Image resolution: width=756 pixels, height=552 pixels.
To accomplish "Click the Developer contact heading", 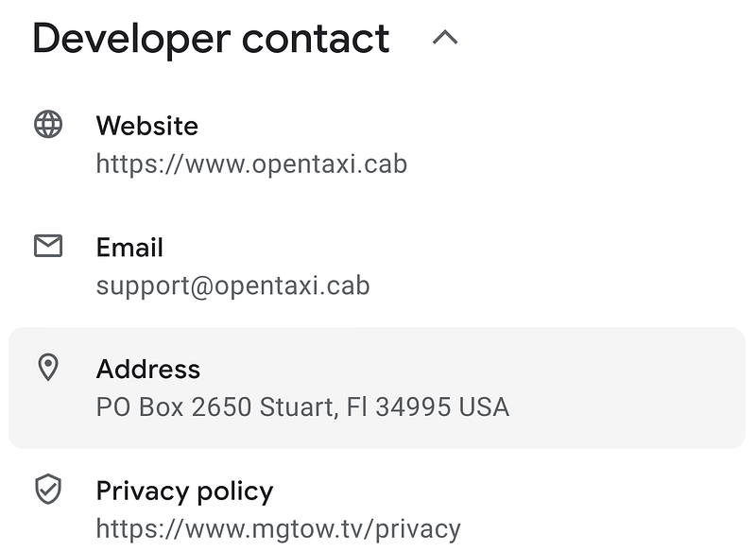I will pyautogui.click(x=211, y=39).
